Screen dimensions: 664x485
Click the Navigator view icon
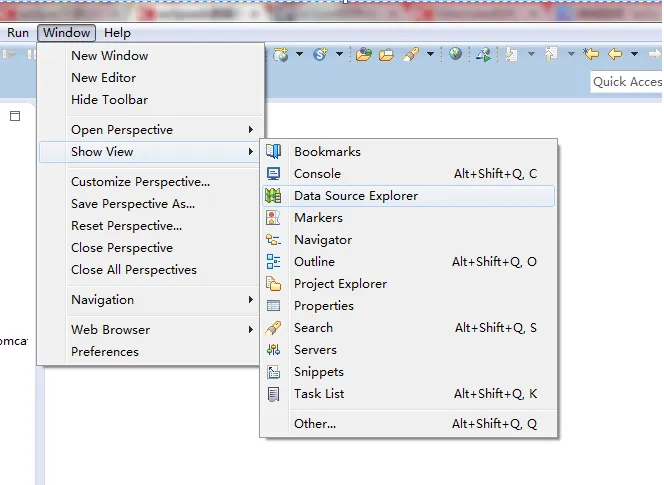pyautogui.click(x=273, y=240)
